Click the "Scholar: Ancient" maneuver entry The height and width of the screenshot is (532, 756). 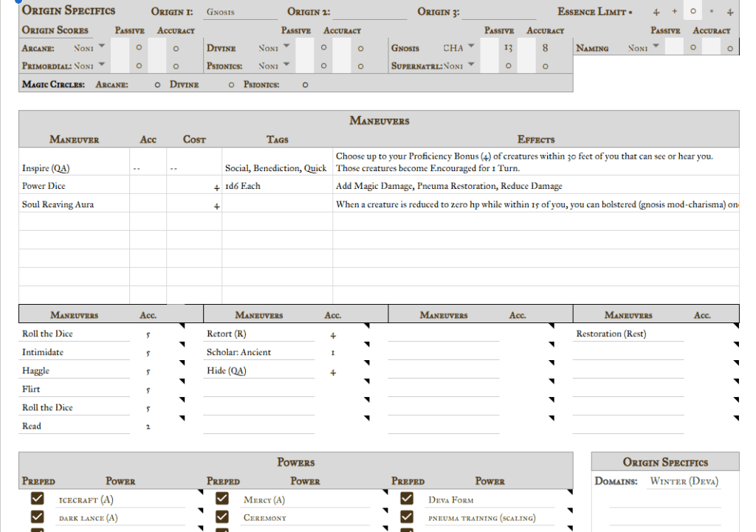[259, 352]
